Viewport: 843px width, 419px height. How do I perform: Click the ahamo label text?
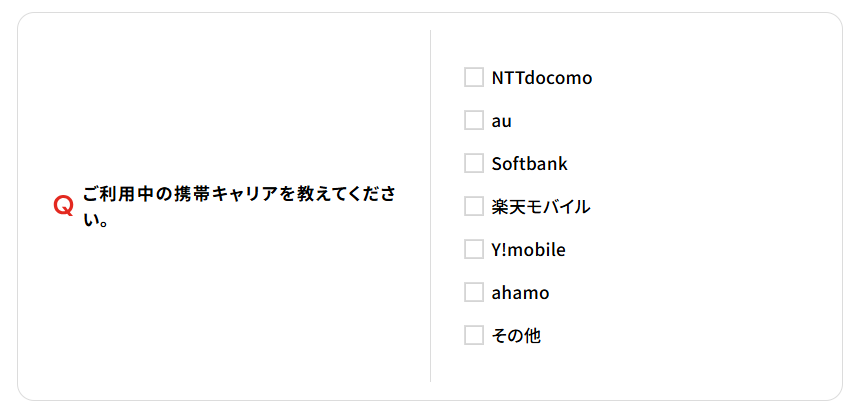520,293
